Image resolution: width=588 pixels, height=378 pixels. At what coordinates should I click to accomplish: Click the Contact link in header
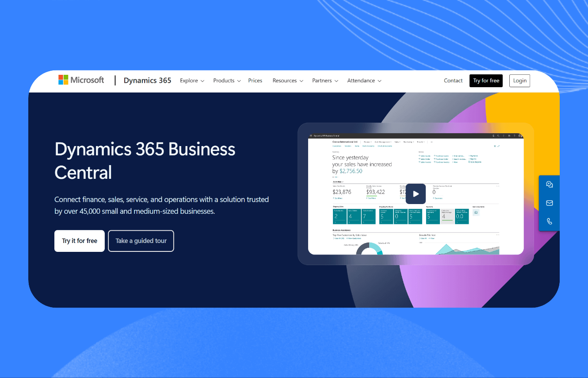coord(453,81)
